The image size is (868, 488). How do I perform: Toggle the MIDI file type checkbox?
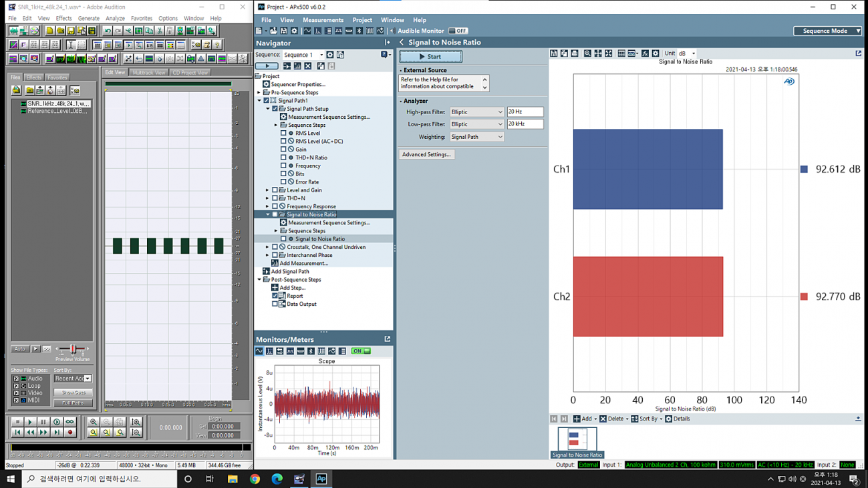point(16,400)
